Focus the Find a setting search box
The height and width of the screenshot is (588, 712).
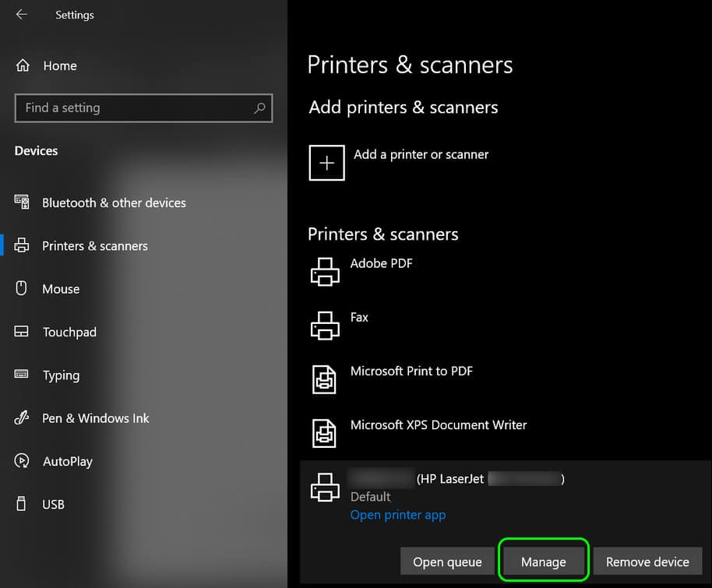point(132,108)
